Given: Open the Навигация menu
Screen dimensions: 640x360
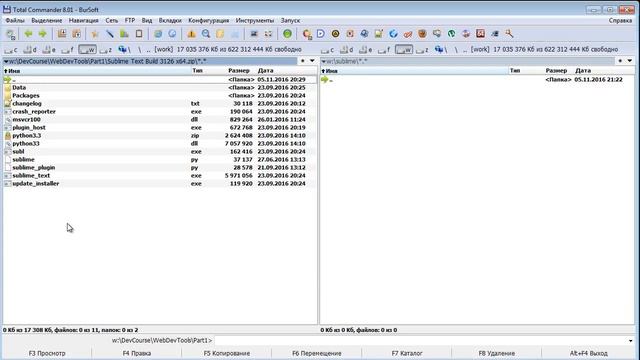Looking at the screenshot, I should click(x=83, y=20).
